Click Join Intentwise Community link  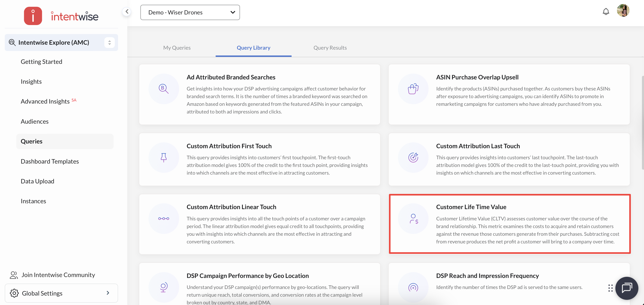(58, 275)
